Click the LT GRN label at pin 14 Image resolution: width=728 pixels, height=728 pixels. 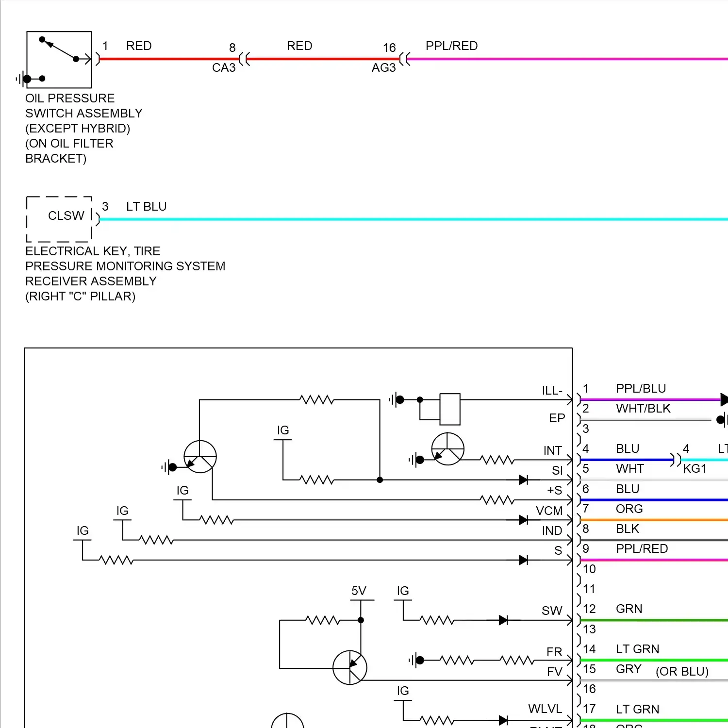pyautogui.click(x=637, y=649)
